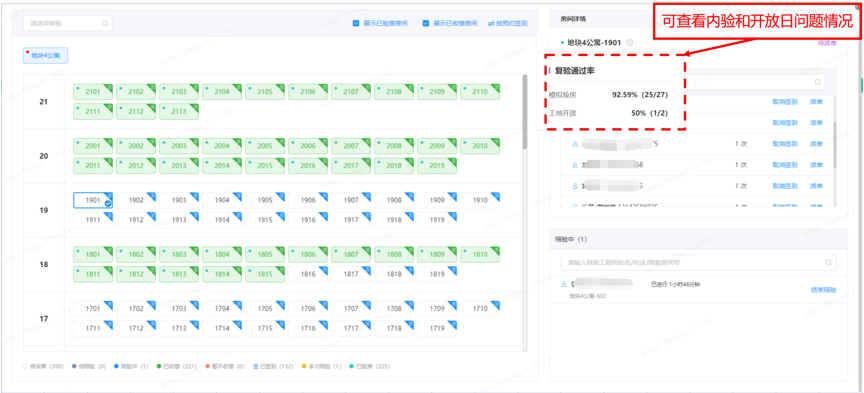
Task: Select room 1719
Action: point(437,329)
